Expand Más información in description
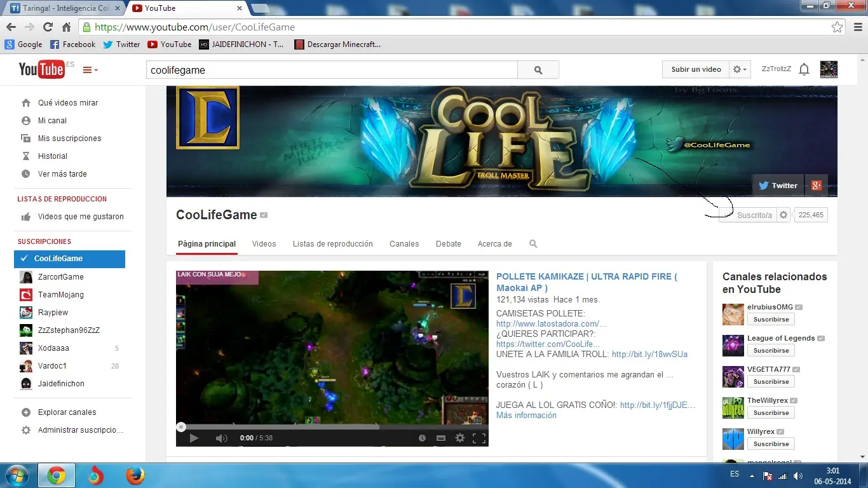The image size is (868, 488). click(526, 415)
